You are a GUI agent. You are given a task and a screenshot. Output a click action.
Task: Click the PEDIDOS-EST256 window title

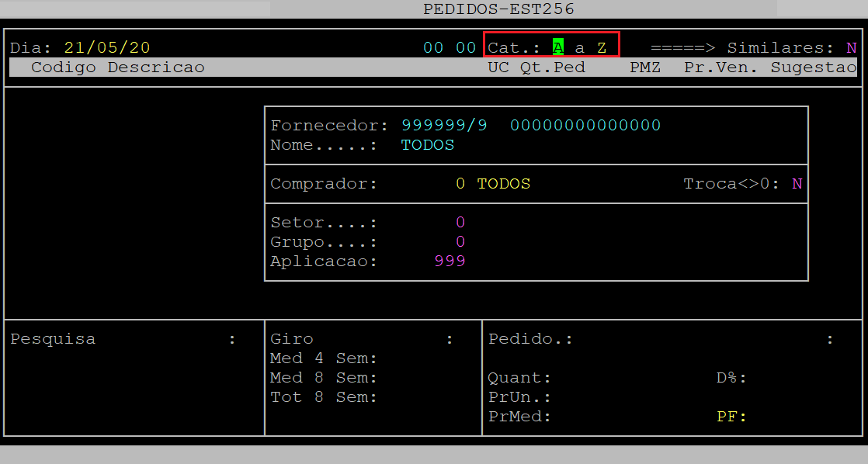498,9
